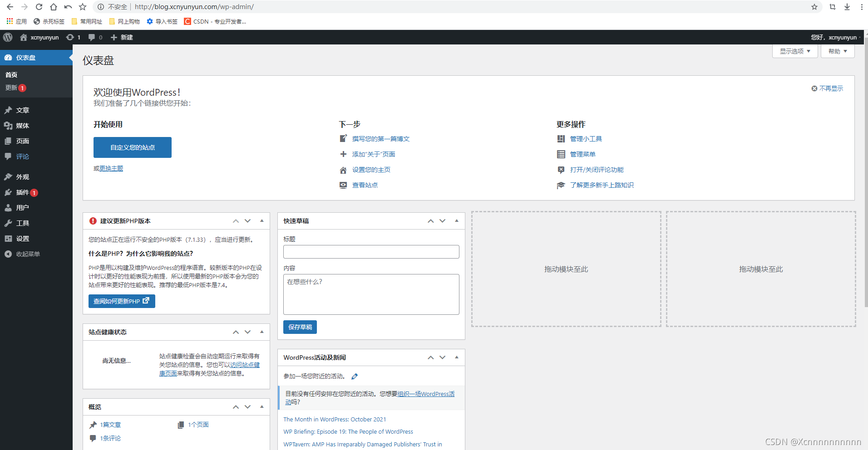Collapse the 概览 widget
The image size is (868, 450).
[262, 407]
